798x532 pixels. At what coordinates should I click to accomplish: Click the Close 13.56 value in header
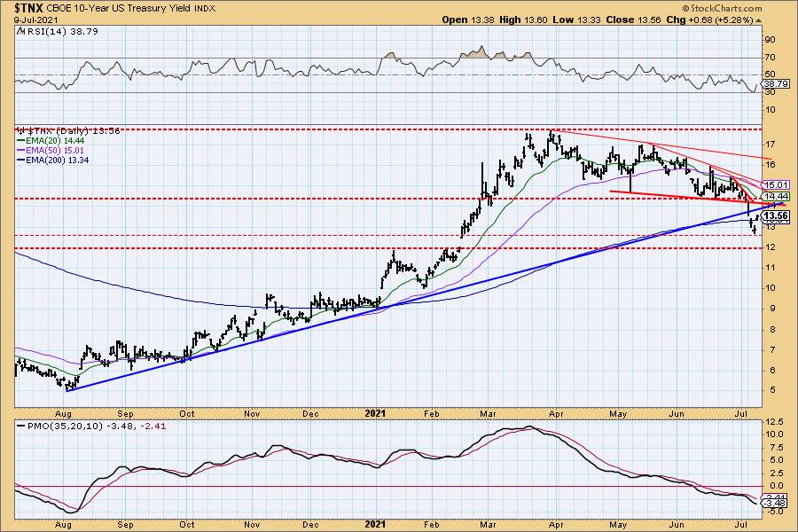coord(634,20)
